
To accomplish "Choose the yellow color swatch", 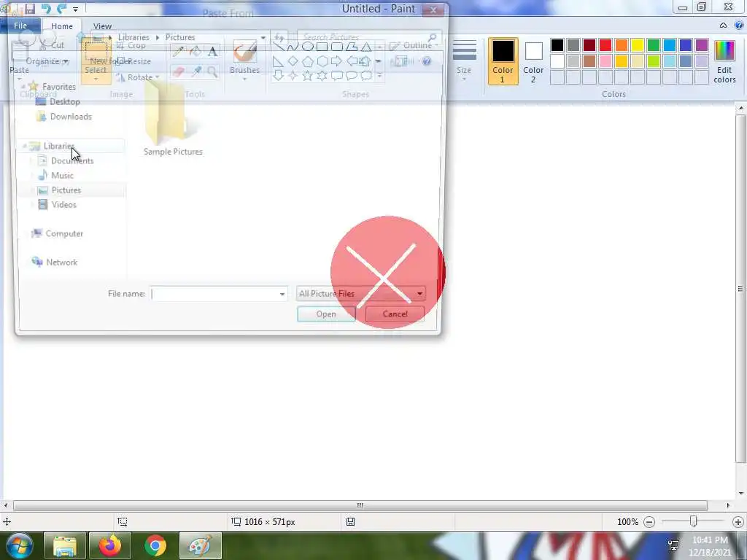I will click(x=638, y=45).
